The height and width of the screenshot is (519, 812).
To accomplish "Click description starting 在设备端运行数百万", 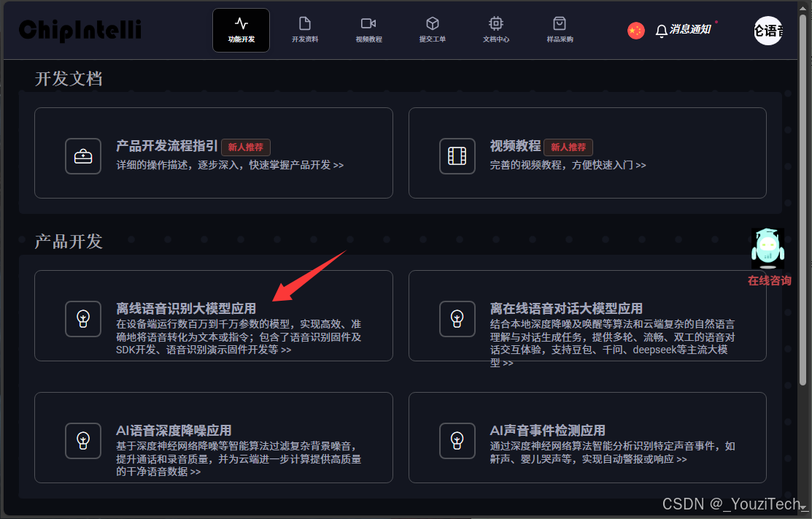I will (239, 337).
